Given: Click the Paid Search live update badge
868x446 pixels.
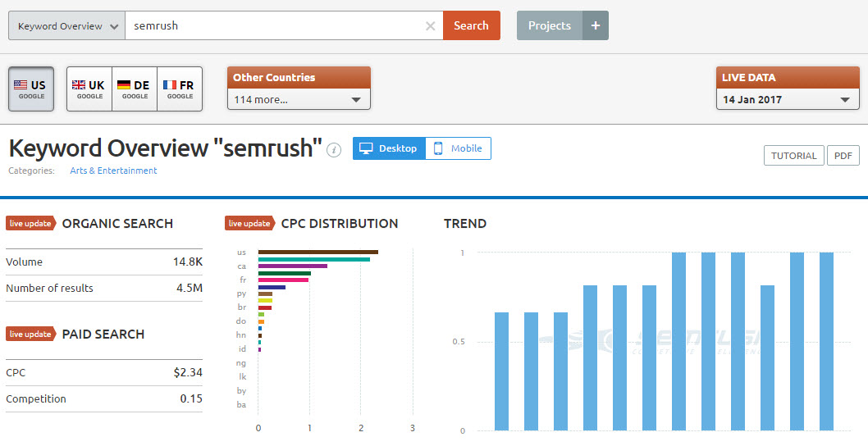Looking at the screenshot, I should (x=31, y=334).
